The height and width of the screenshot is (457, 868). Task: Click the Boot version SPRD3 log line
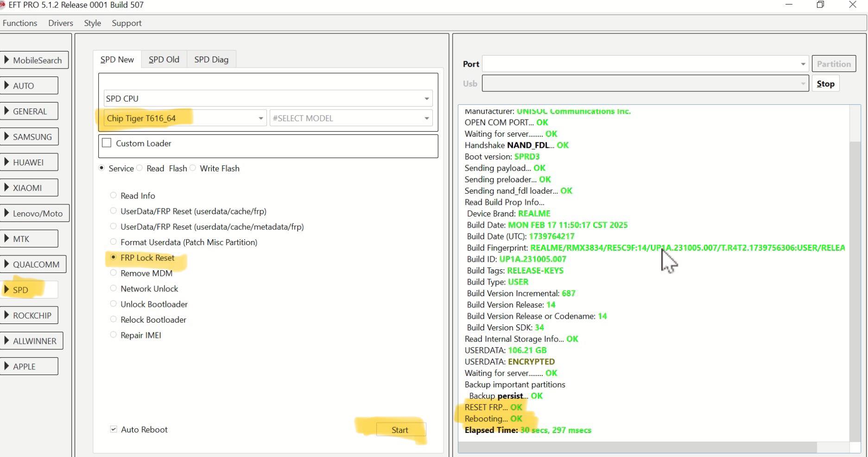tap(502, 157)
